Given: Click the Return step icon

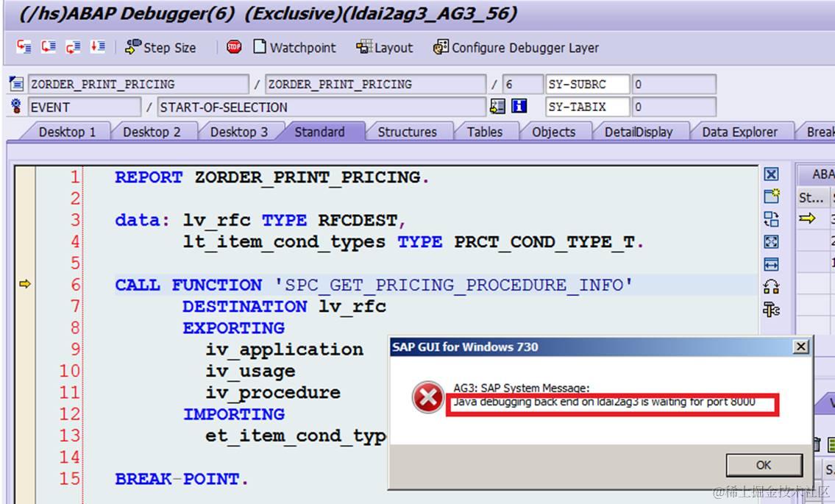Looking at the screenshot, I should point(73,47).
